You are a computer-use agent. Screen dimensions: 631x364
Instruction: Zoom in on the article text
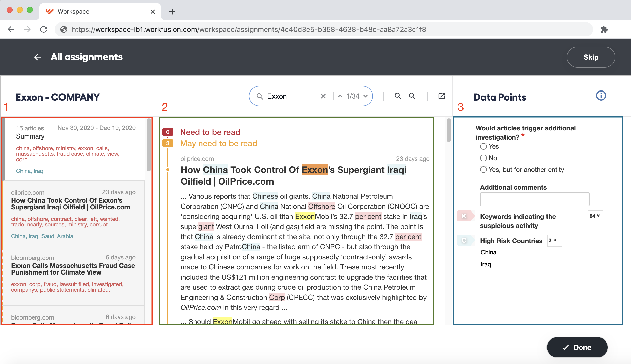[398, 96]
